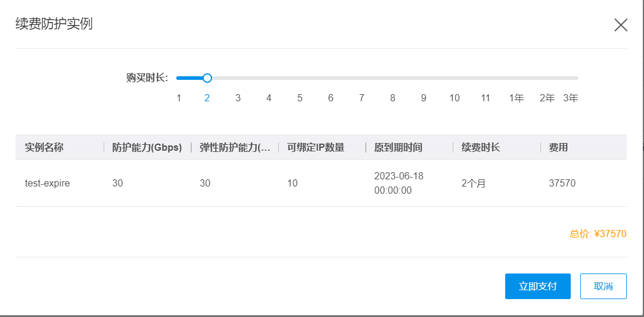
Task: Set duration to 1 month on slider
Action: 179,98
